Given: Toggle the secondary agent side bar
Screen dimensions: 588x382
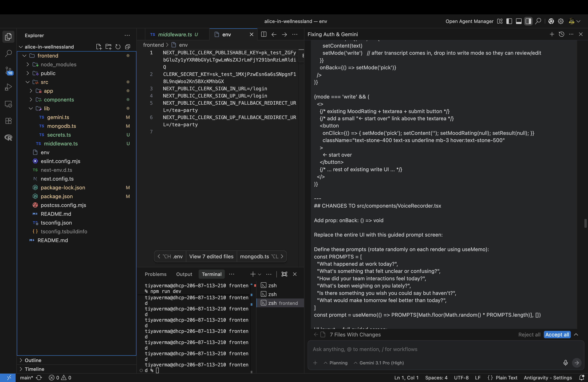Looking at the screenshot, I should pos(528,21).
